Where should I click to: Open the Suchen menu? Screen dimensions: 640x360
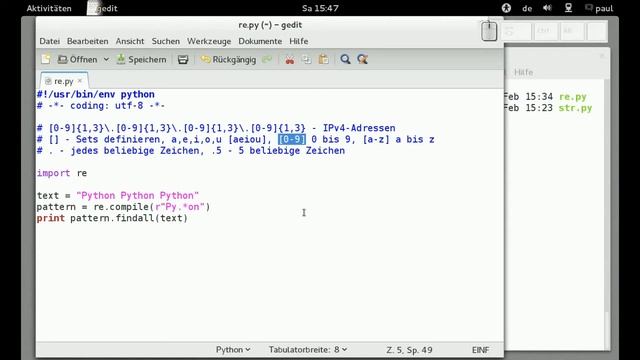click(166, 41)
